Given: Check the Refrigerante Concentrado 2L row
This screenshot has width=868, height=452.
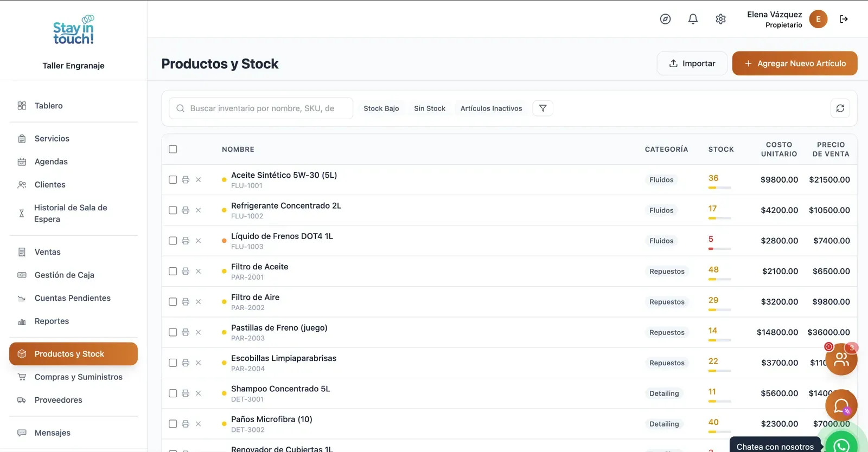Looking at the screenshot, I should (x=173, y=210).
